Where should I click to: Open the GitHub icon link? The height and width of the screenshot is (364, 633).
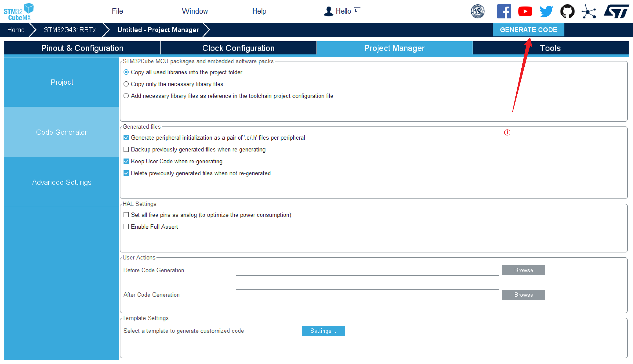(x=567, y=11)
